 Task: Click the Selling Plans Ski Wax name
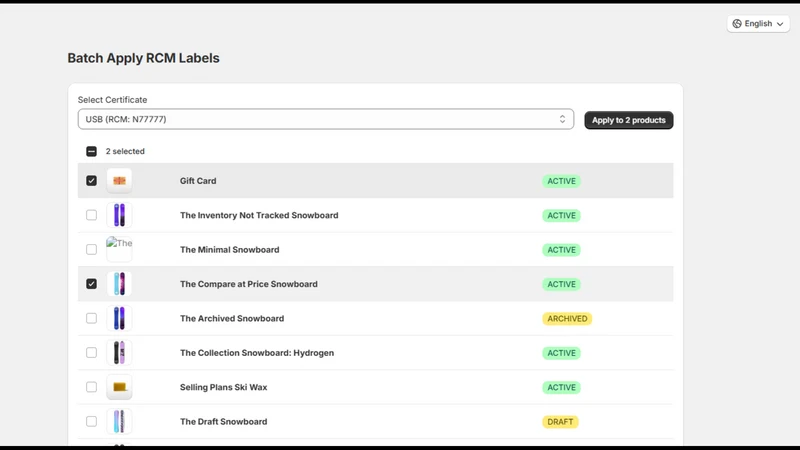click(x=223, y=387)
